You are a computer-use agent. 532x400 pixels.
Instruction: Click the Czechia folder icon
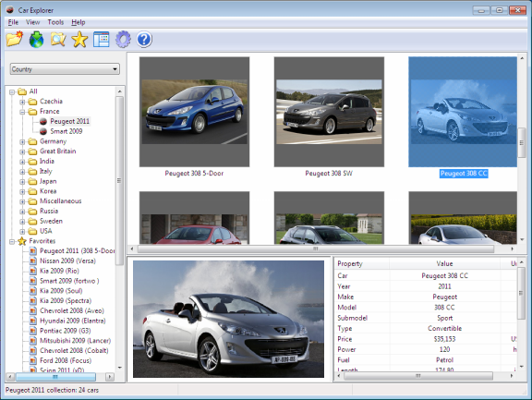(32, 102)
